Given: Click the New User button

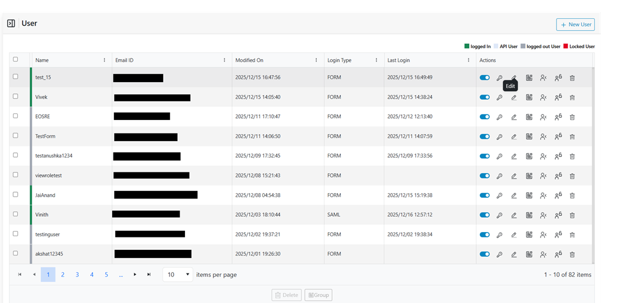Looking at the screenshot, I should click(x=575, y=24).
